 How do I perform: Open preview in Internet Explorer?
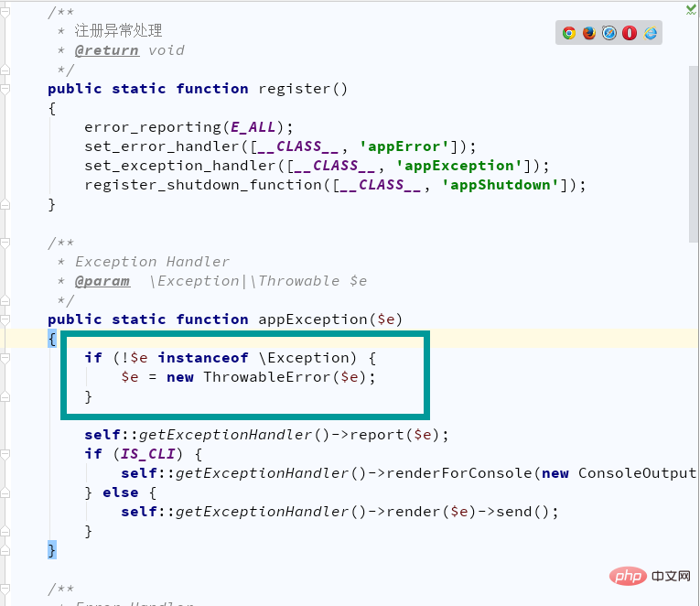click(650, 33)
